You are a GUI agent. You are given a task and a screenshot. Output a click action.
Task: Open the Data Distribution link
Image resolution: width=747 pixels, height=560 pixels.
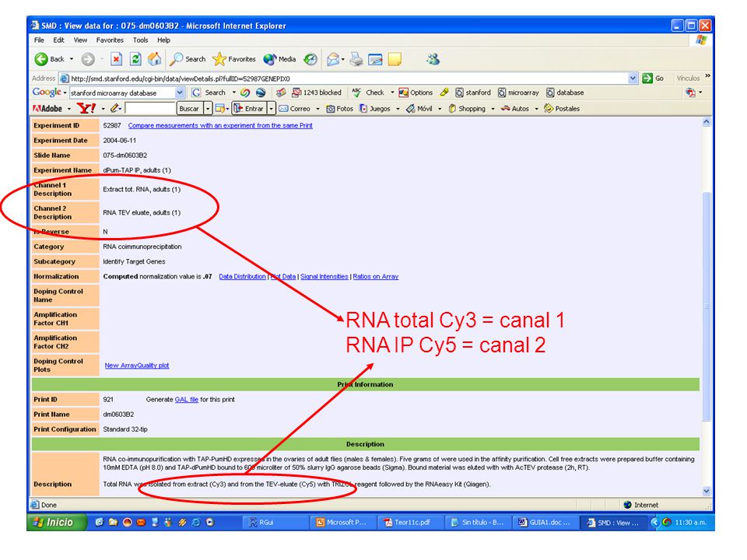242,277
